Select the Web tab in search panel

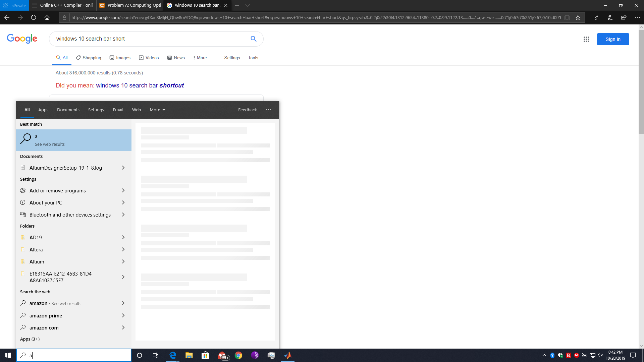click(x=136, y=110)
